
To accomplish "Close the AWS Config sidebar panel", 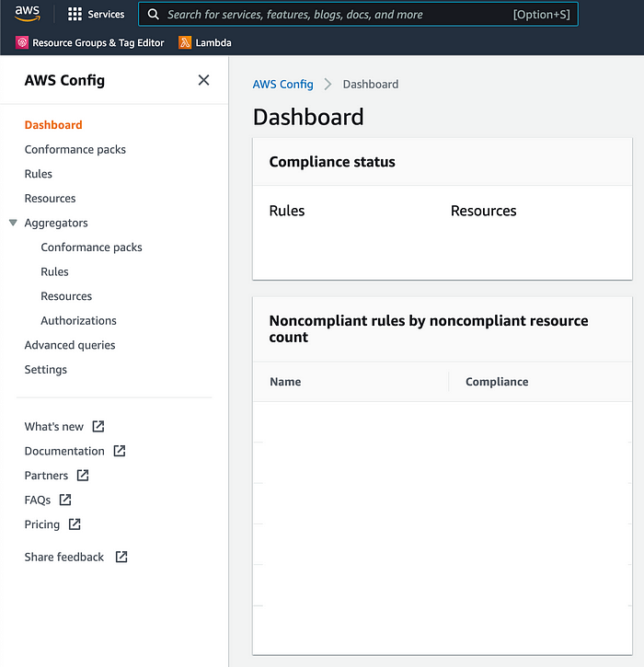I will click(203, 80).
